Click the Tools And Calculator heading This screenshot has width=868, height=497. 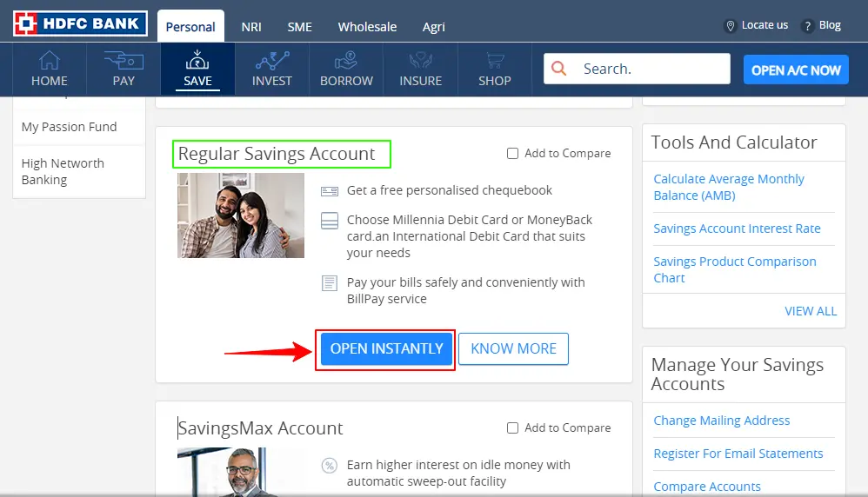[x=734, y=142]
